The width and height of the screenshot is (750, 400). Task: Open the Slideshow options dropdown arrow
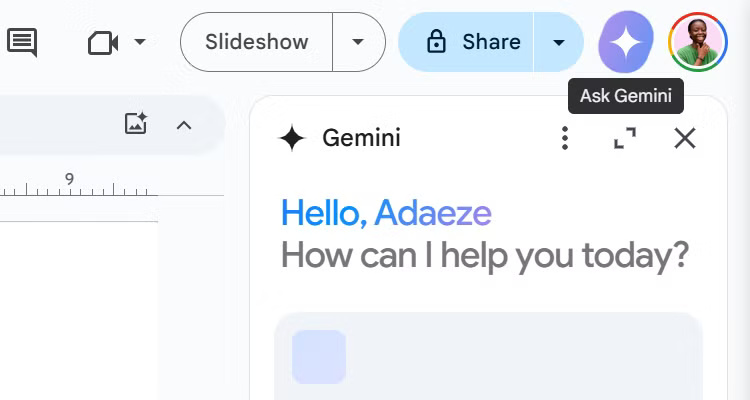pos(358,42)
